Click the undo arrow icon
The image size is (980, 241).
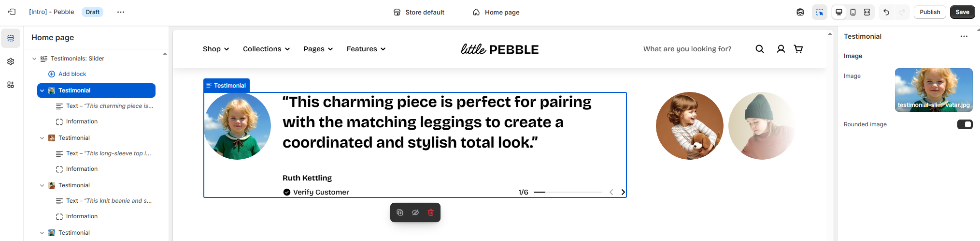[886, 12]
